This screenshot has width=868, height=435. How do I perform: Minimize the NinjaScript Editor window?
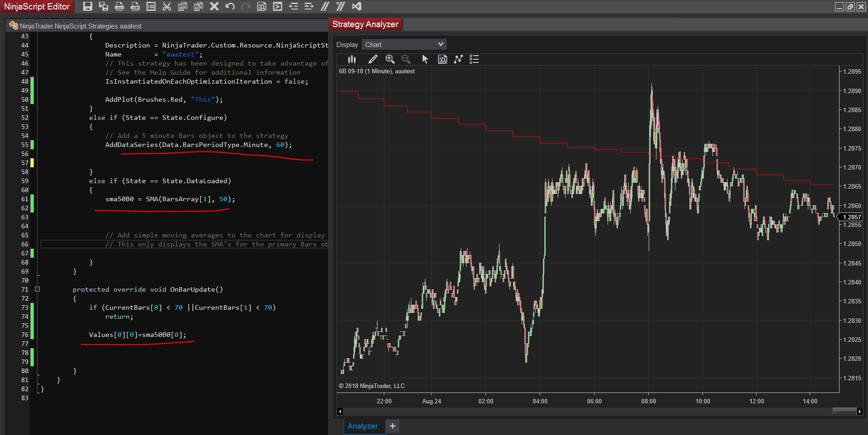tap(840, 7)
